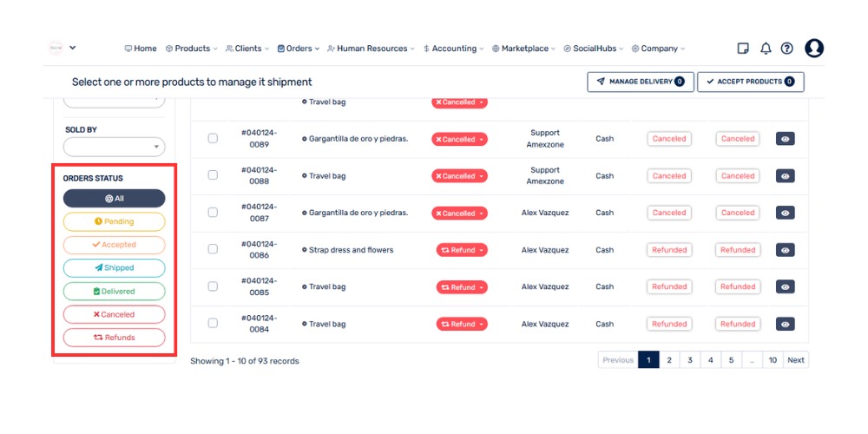Click the Accept Products button

point(750,82)
